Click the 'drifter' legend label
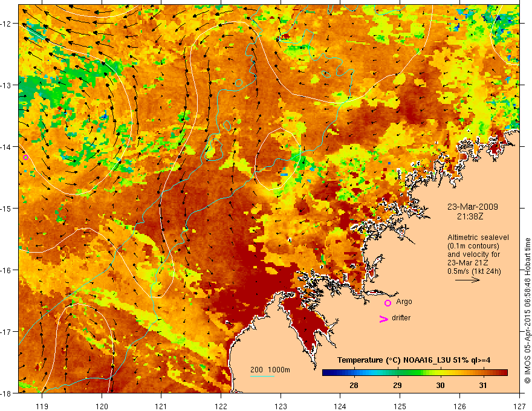 tap(401, 318)
